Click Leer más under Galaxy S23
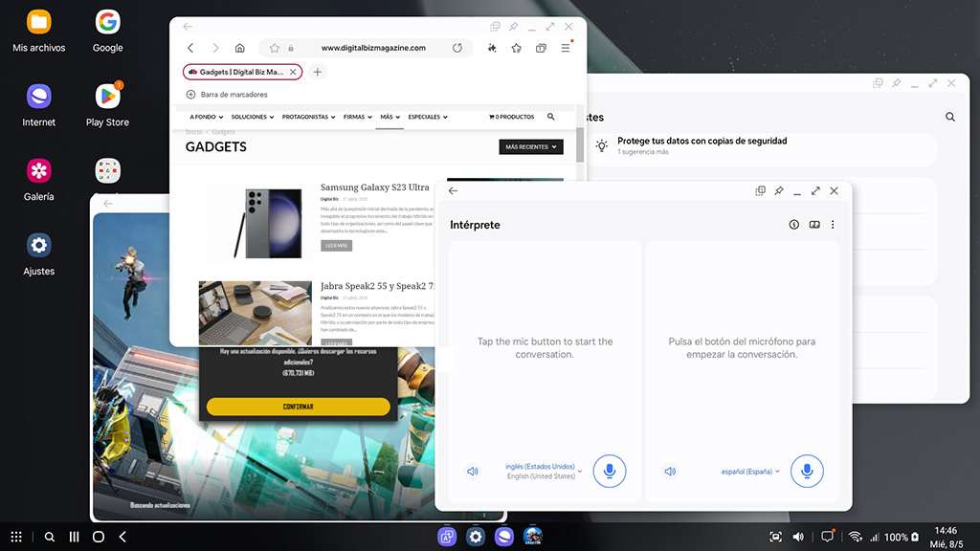This screenshot has width=980, height=551. pyautogui.click(x=336, y=246)
